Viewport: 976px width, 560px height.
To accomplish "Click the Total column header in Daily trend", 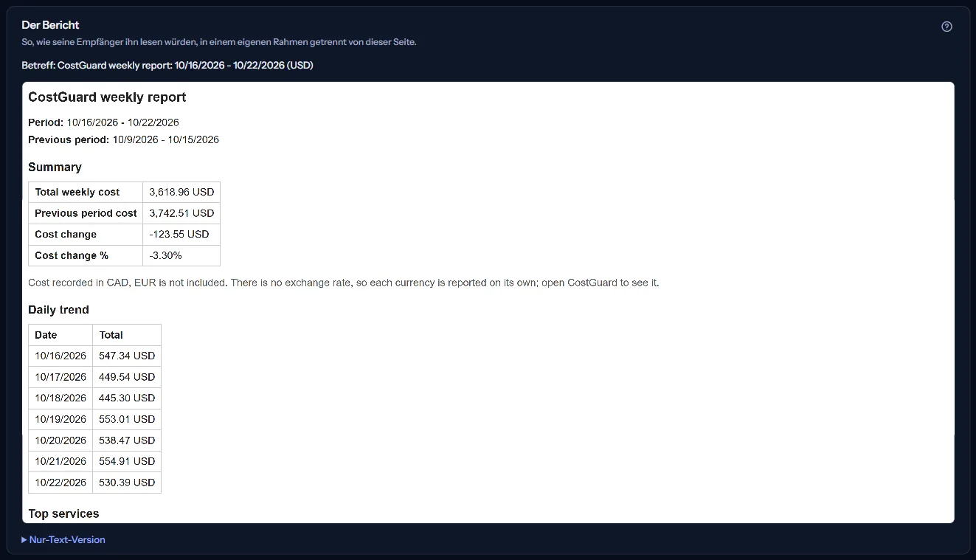I will (x=127, y=335).
